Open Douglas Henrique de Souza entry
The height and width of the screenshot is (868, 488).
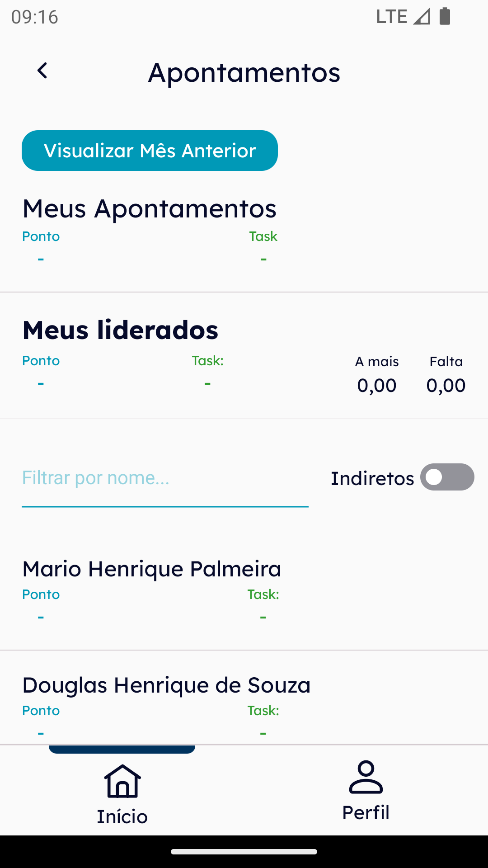(x=244, y=698)
